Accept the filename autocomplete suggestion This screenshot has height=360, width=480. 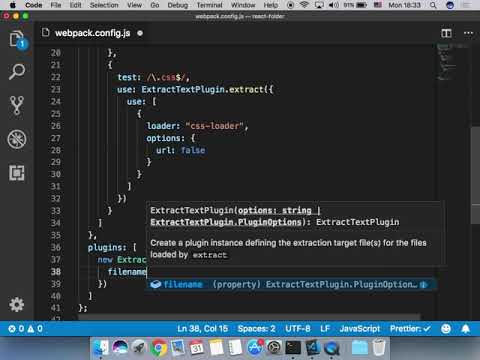(290, 284)
